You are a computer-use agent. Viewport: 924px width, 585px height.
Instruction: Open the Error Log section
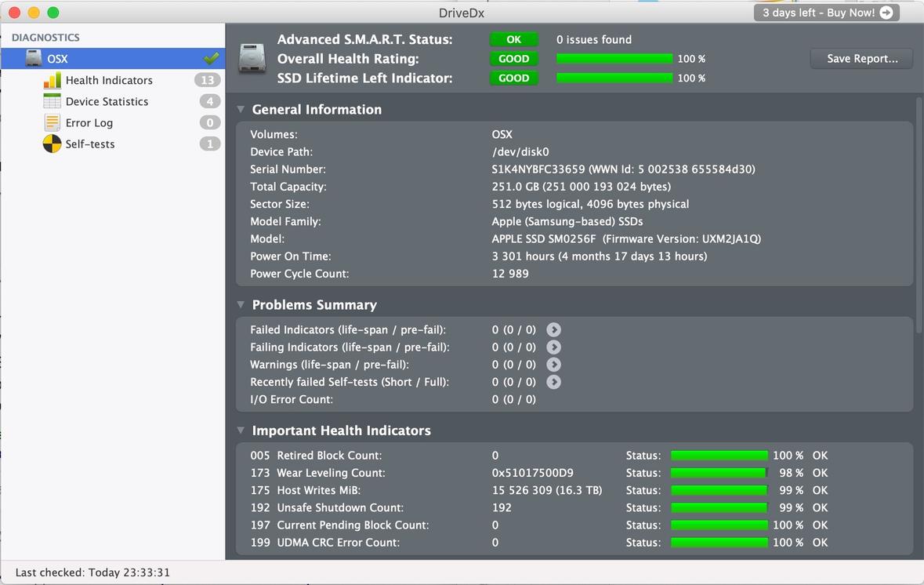tap(89, 122)
